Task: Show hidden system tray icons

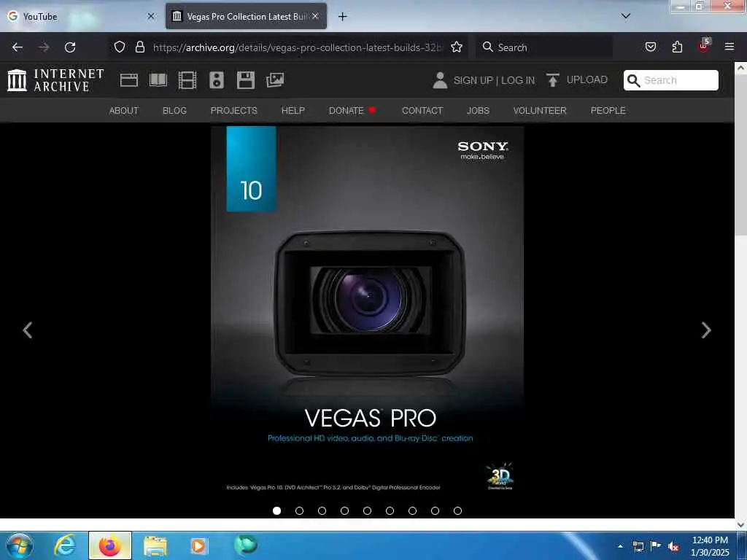Action: click(x=620, y=546)
